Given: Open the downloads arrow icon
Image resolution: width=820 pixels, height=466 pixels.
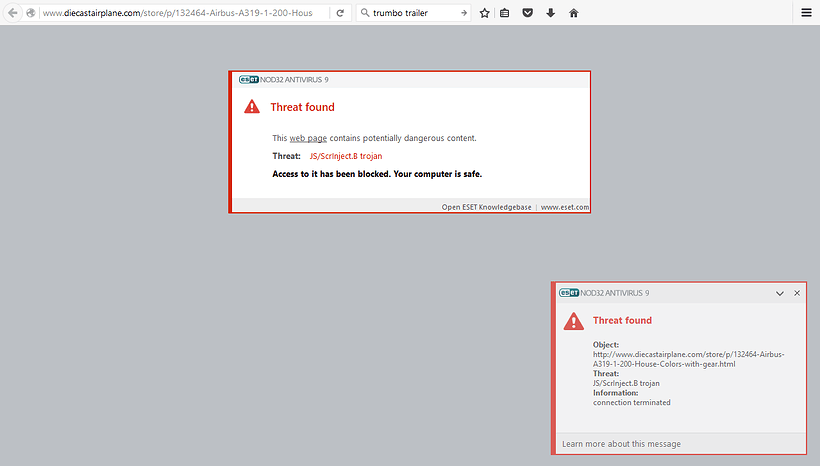Looking at the screenshot, I should pos(551,13).
